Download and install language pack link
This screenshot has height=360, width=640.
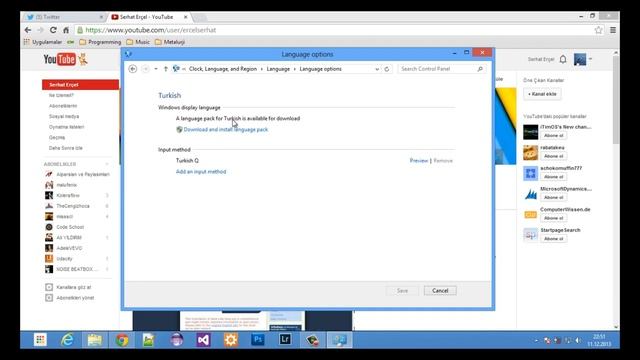point(226,129)
